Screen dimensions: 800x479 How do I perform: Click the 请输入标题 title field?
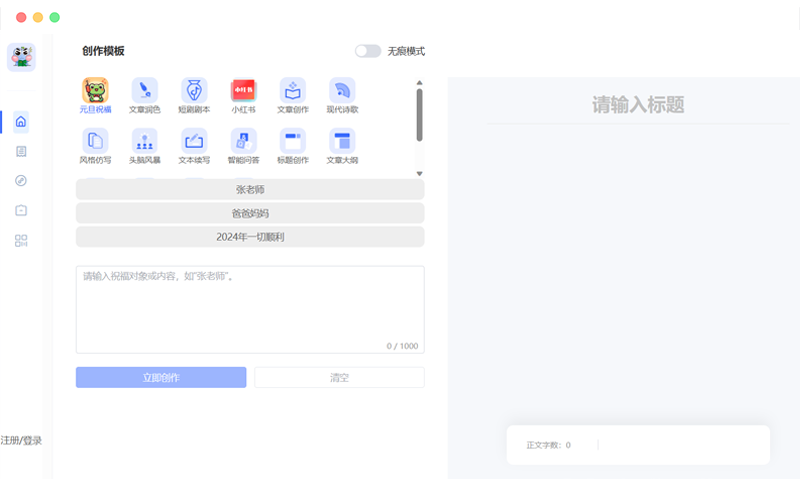[x=637, y=106]
